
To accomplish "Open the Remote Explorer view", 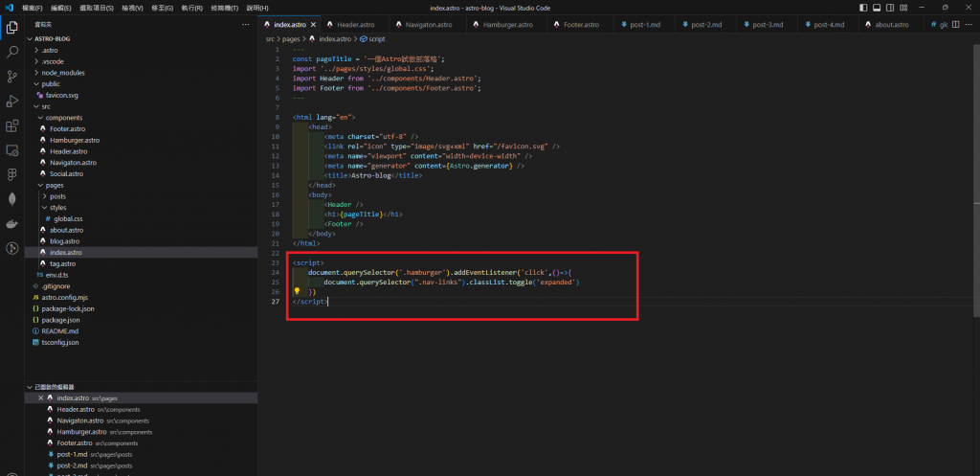I will [11, 150].
